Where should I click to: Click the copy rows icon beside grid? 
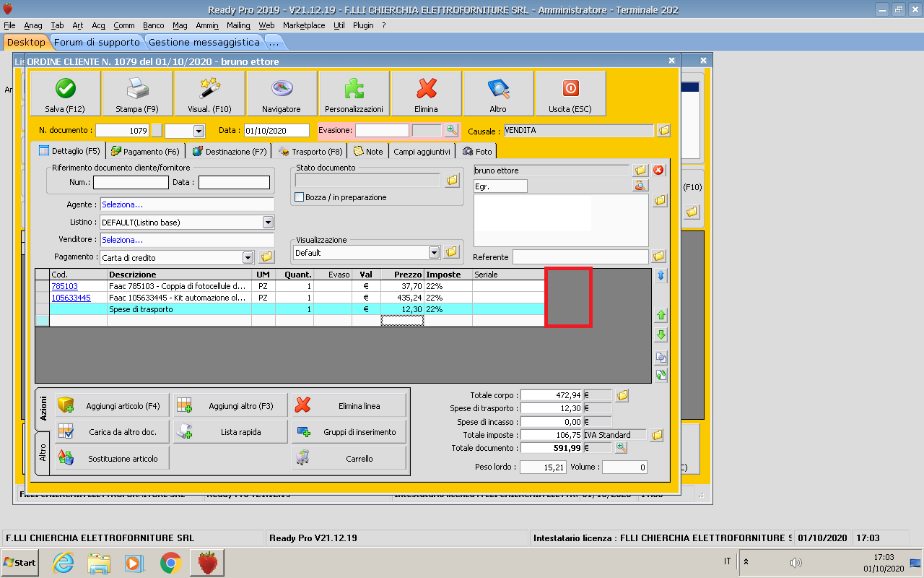point(661,358)
